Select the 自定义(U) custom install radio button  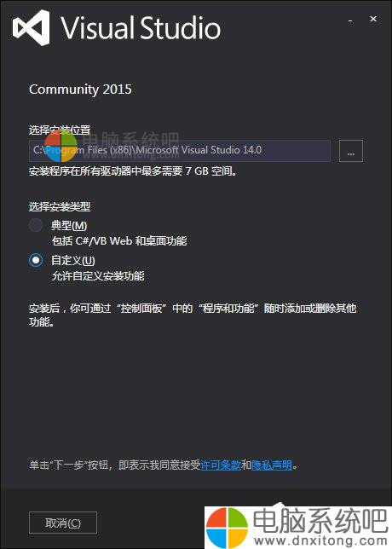click(x=36, y=260)
